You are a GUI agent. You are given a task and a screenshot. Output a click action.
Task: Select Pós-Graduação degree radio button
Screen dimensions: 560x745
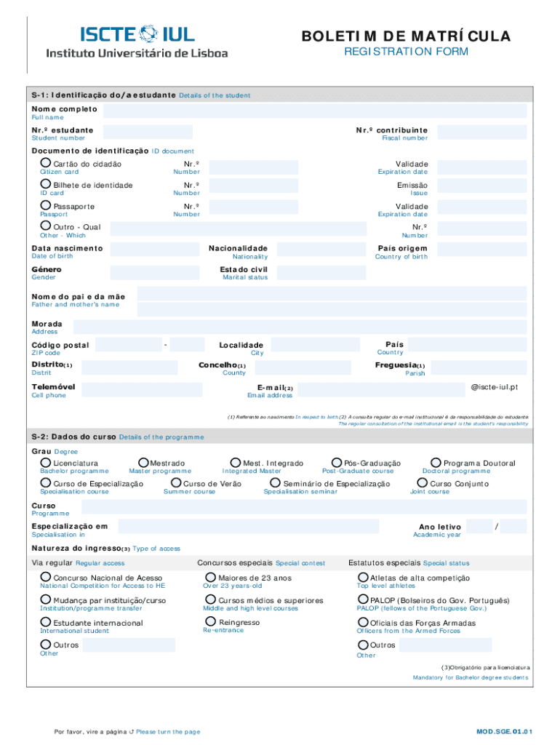click(x=337, y=463)
